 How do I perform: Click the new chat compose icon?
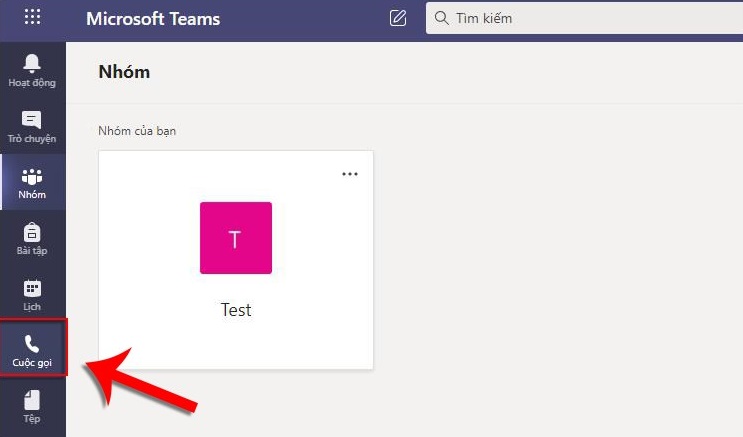(x=398, y=18)
